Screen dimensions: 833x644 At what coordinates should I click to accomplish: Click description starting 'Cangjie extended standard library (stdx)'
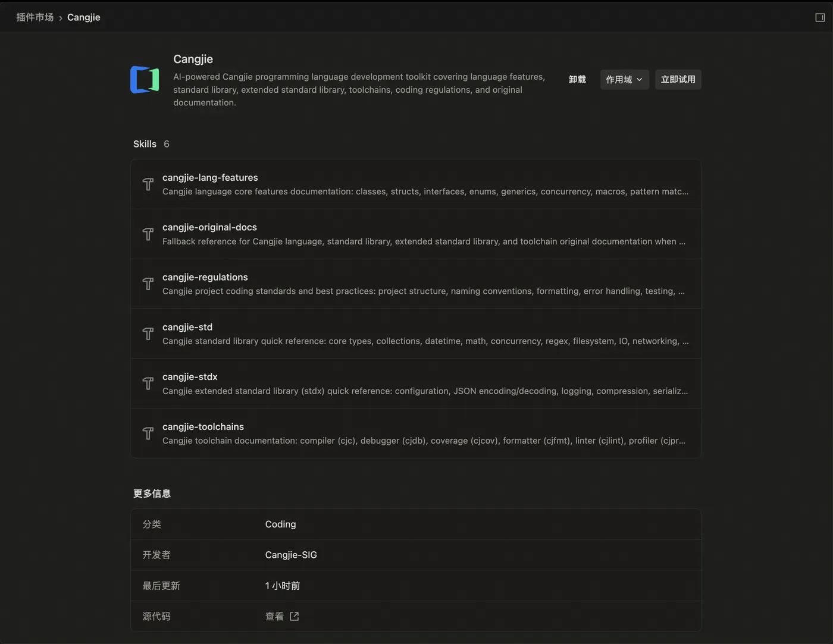425,391
